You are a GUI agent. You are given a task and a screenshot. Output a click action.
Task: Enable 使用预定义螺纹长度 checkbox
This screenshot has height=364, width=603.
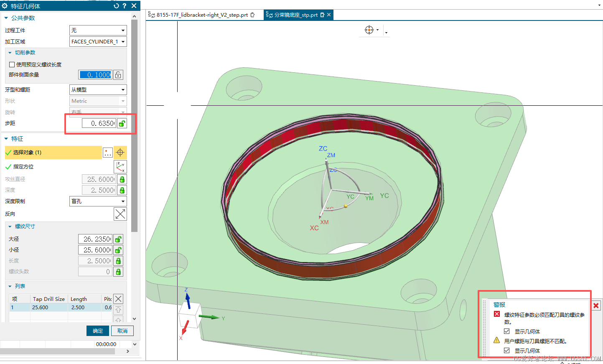tap(12, 64)
